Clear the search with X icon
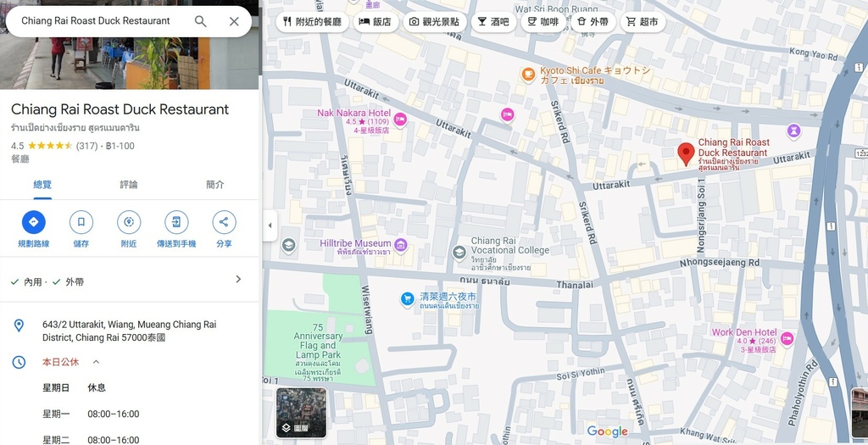The height and width of the screenshot is (445, 868). tap(234, 21)
